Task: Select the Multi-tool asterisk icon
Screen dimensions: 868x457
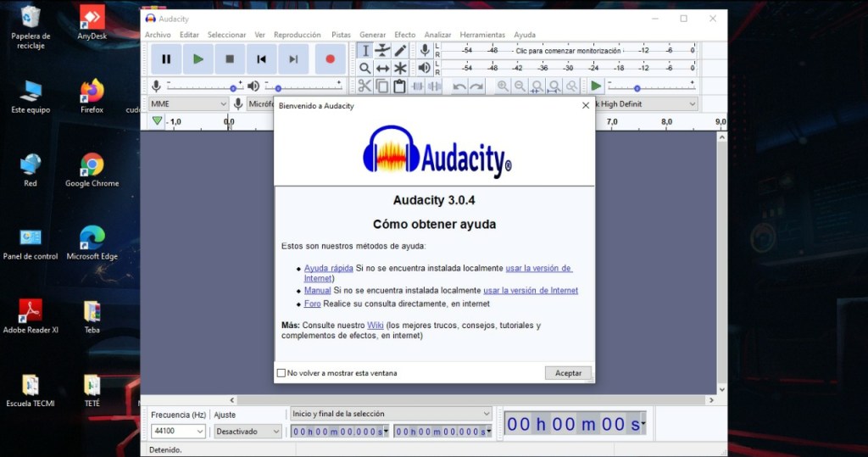Action: (x=400, y=68)
